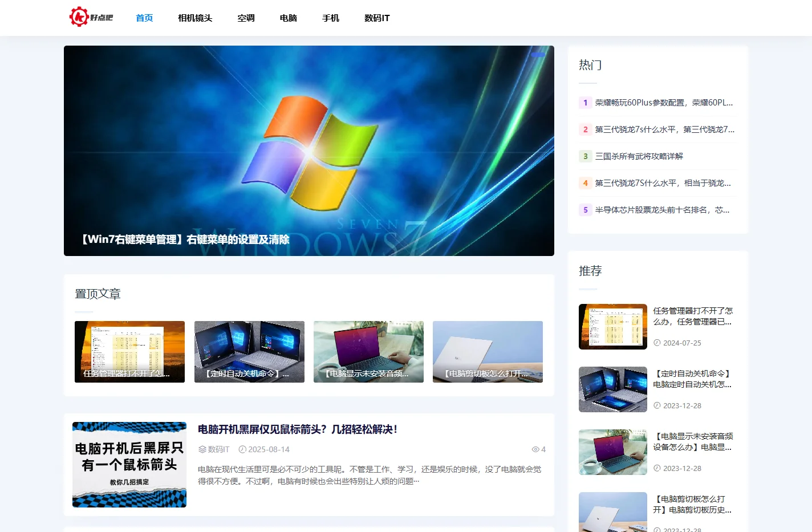The height and width of the screenshot is (532, 812).
Task: Open pinned card 【定时自动关机命令】
Action: pyautogui.click(x=249, y=352)
